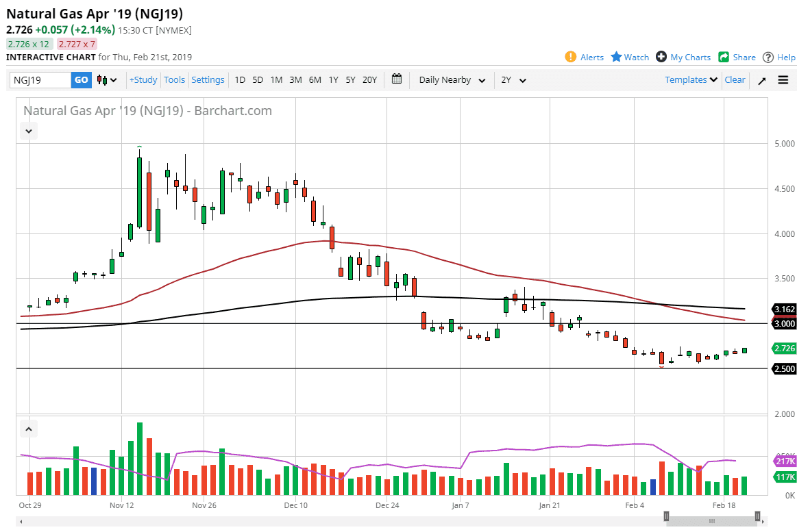Open the Alerts bell icon

click(571, 57)
